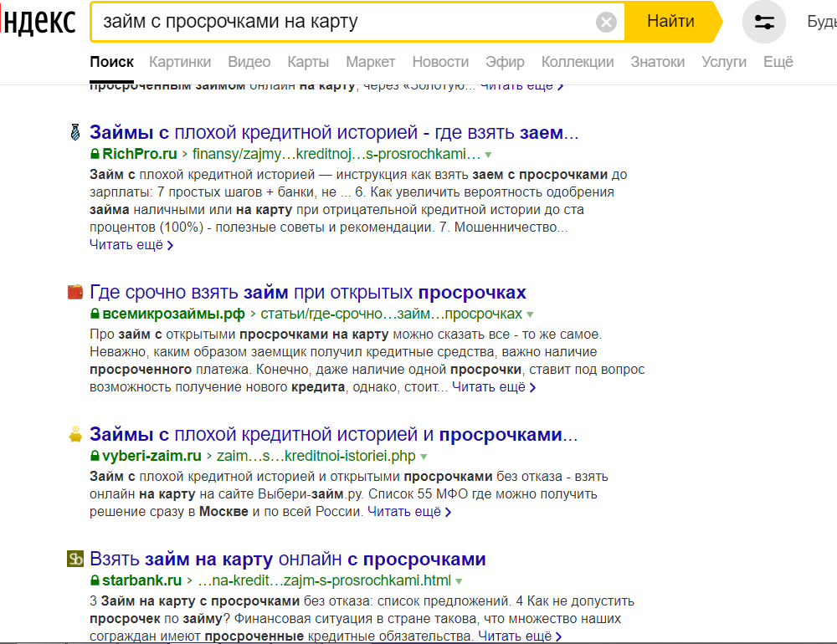The height and width of the screenshot is (644, 837).
Task: Click the lock icon beside vyberi-zaim.ru
Action: pyautogui.click(x=95, y=456)
